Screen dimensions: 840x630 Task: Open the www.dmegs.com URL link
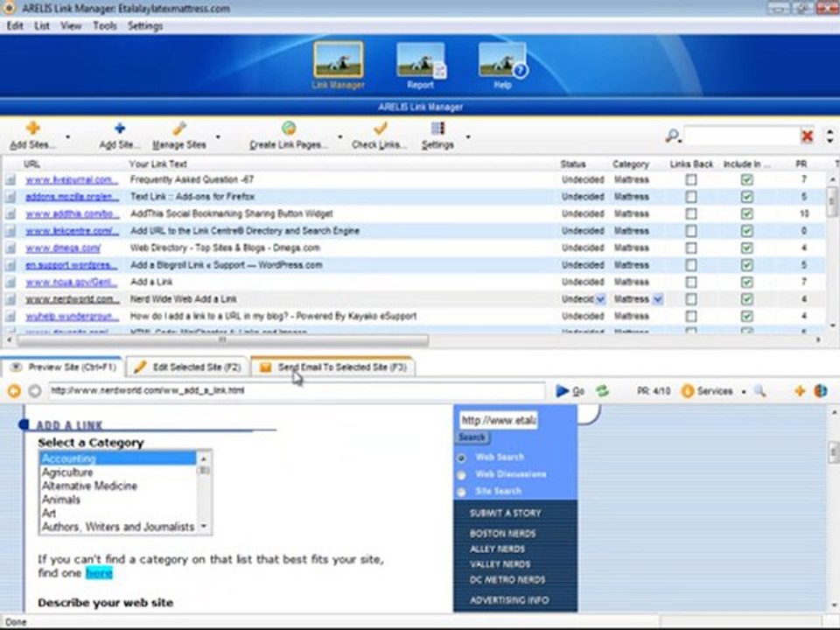(63, 248)
